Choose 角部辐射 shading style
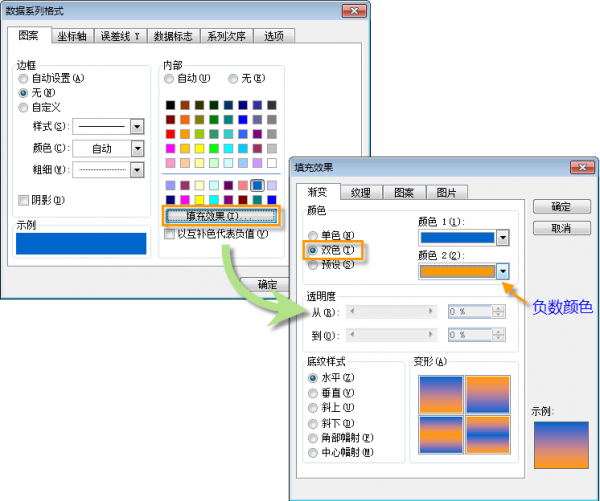The width and height of the screenshot is (600, 501). 313,438
